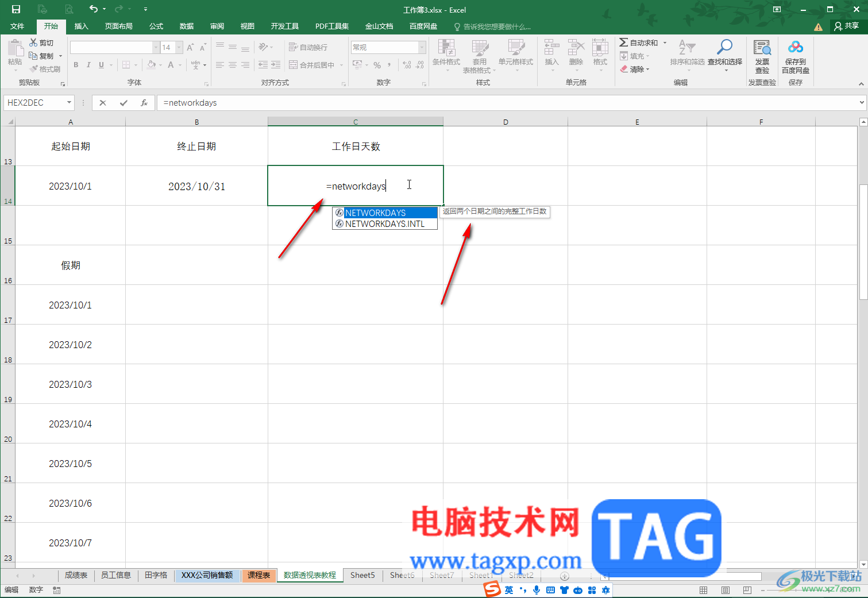The width and height of the screenshot is (868, 598).
Task: Click the Share (共享) button
Action: click(x=847, y=26)
